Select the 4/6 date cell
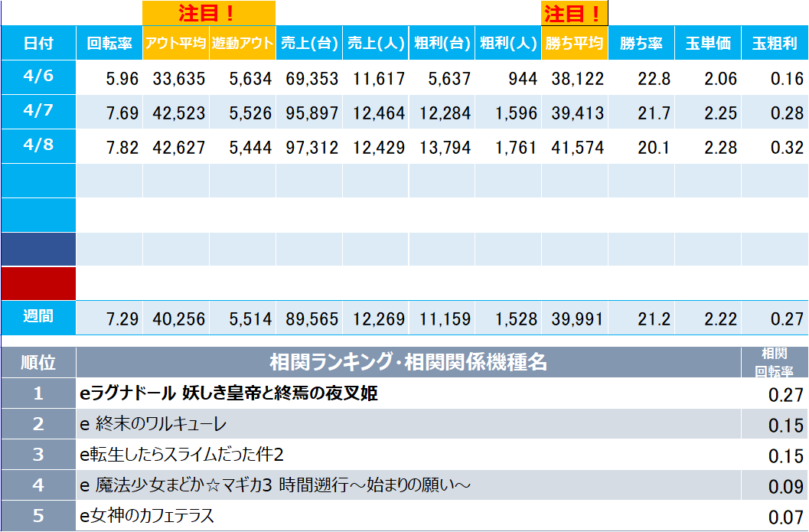 pos(38,77)
